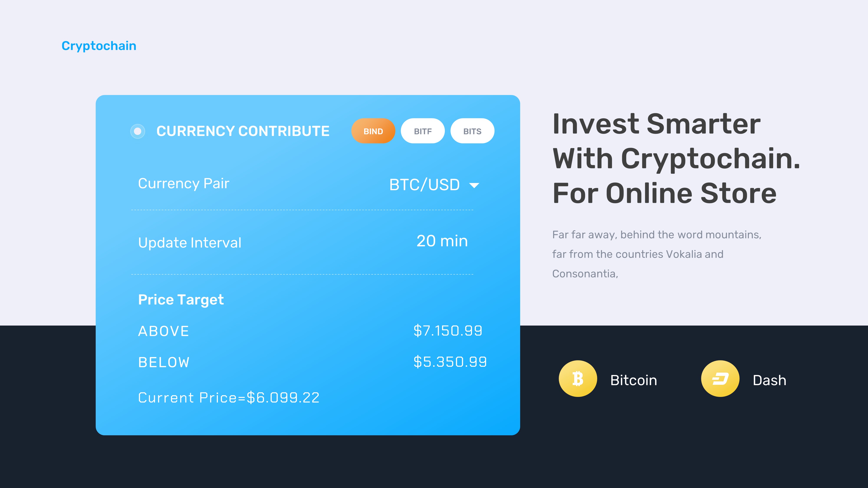
Task: Open the BTC/USD currency pair selector
Action: [x=424, y=185]
